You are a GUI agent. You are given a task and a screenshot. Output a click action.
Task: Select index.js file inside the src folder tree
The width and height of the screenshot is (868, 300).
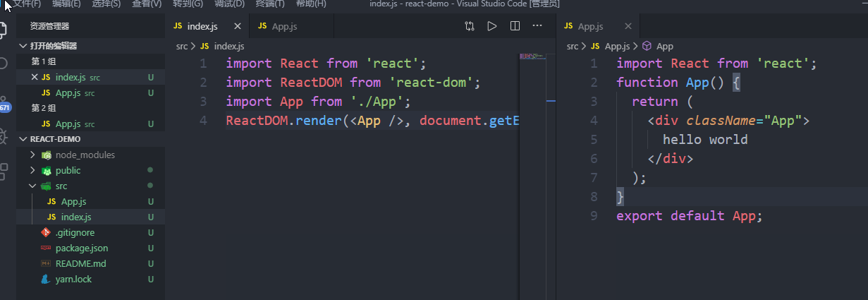pyautogui.click(x=90, y=217)
